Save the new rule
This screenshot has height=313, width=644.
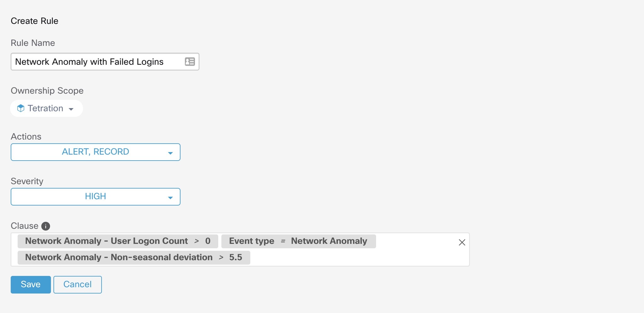click(31, 284)
